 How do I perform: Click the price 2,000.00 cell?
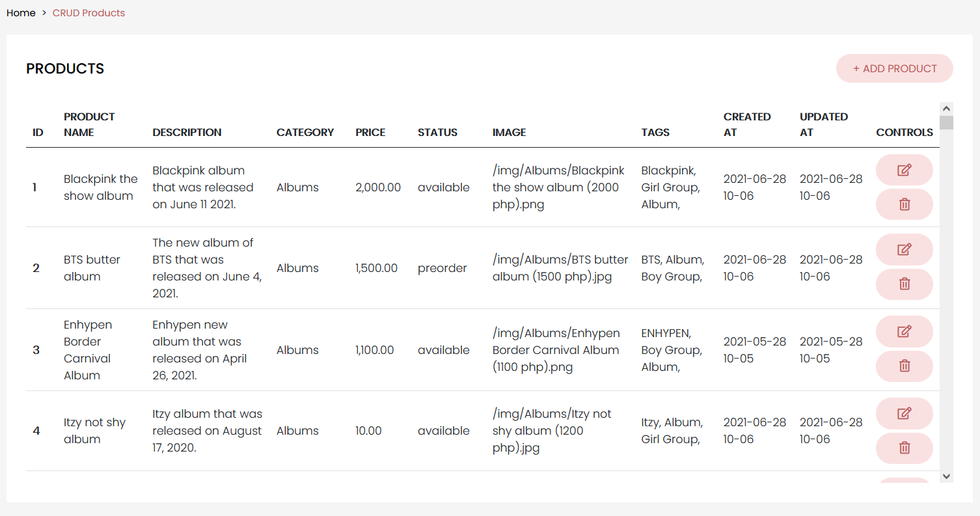click(378, 187)
